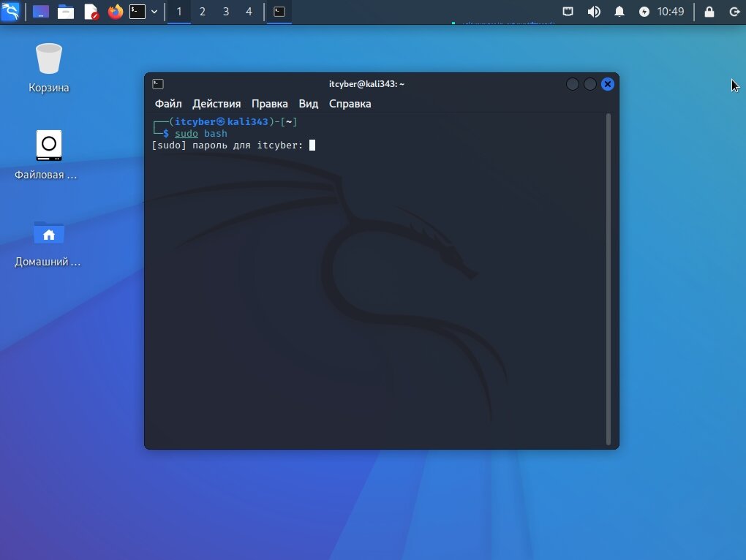This screenshot has width=746, height=560.
Task: Open the logout session icon
Action: [734, 12]
